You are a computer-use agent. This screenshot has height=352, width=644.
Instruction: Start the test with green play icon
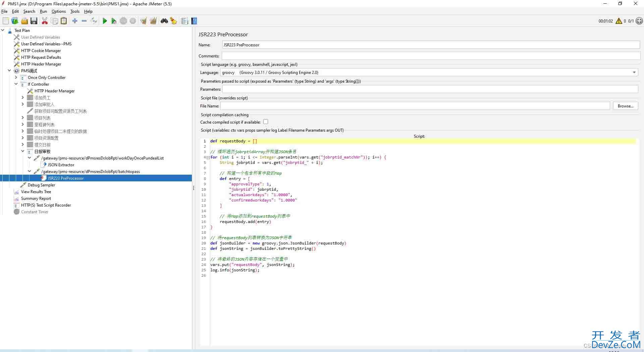point(105,21)
